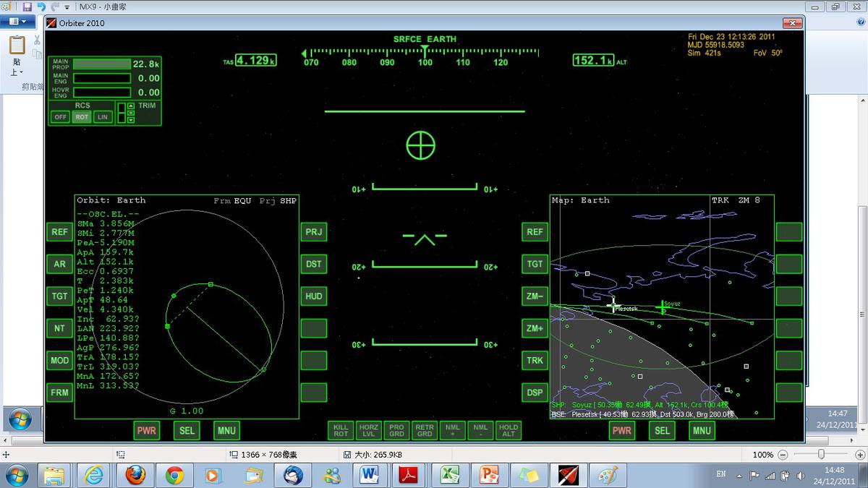Open MNU under the Map MFD

(x=702, y=430)
